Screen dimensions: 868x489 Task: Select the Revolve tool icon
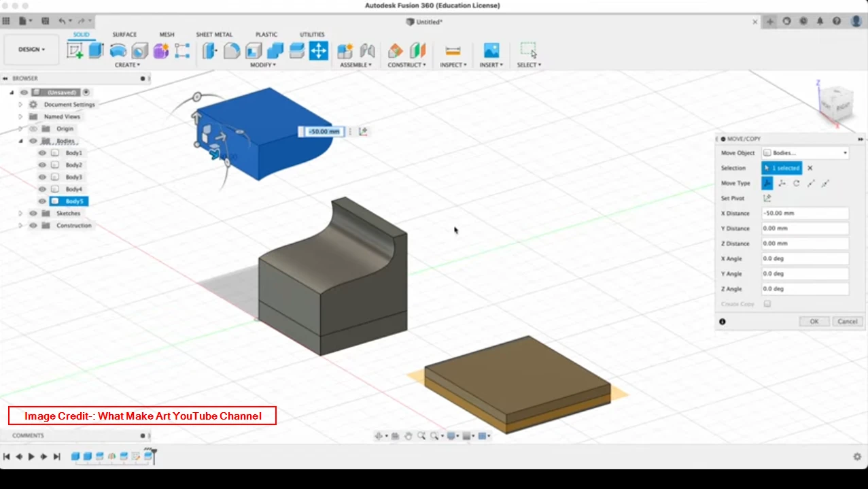[x=118, y=50]
